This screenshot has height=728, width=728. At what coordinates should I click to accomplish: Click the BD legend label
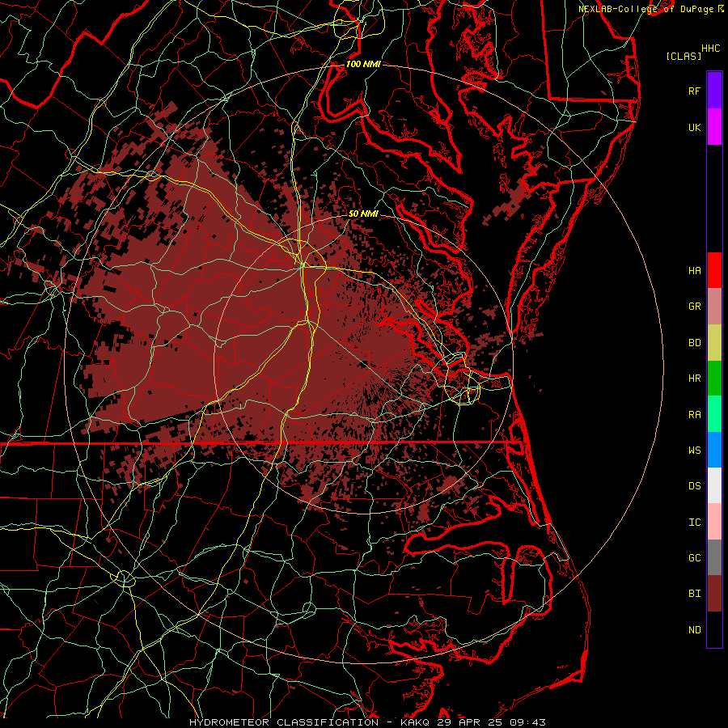pyautogui.click(x=694, y=343)
